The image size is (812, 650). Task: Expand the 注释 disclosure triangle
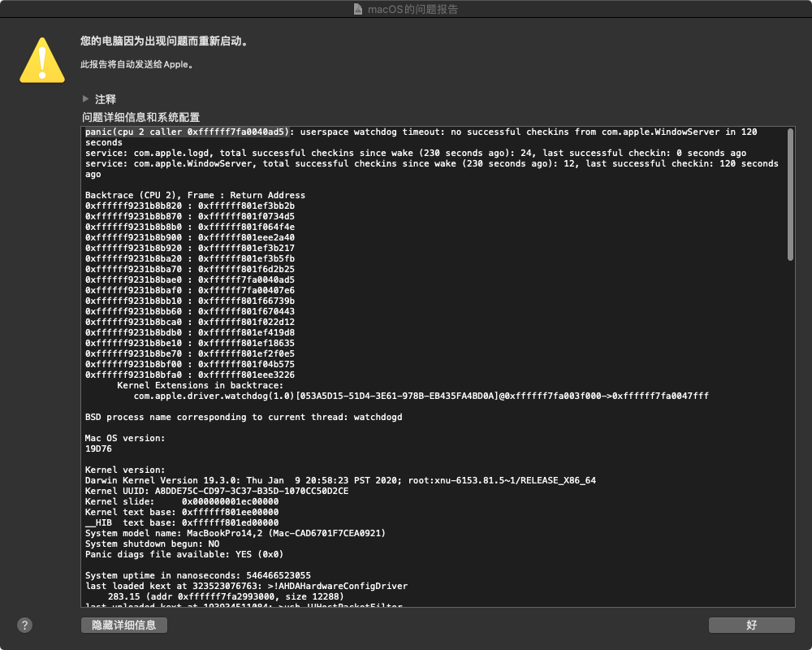pos(86,98)
